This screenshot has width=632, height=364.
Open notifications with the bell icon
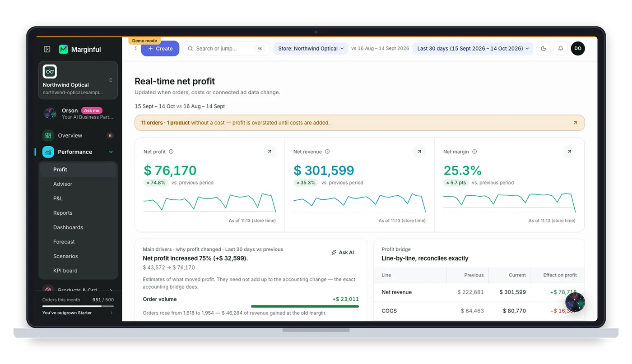click(x=561, y=49)
